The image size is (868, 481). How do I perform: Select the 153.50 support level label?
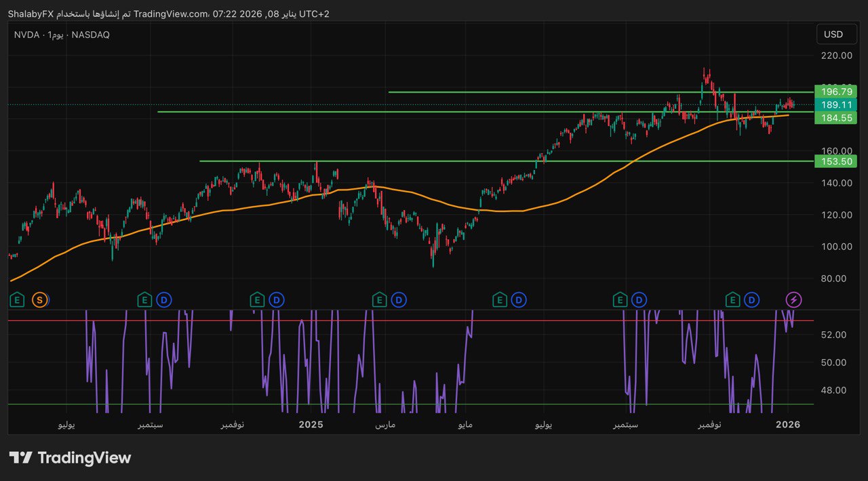(836, 161)
